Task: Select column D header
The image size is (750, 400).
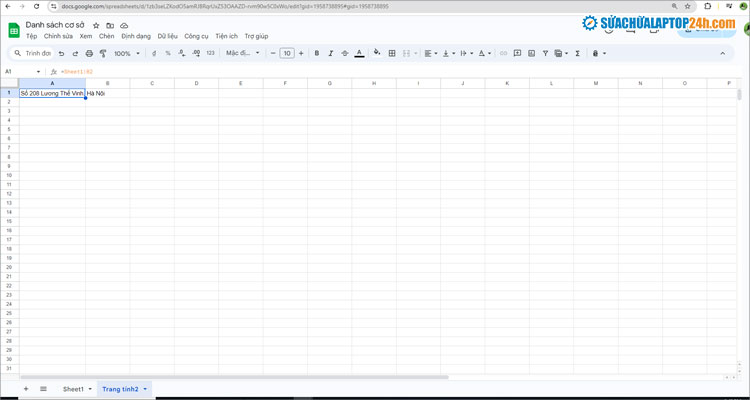Action: point(197,83)
